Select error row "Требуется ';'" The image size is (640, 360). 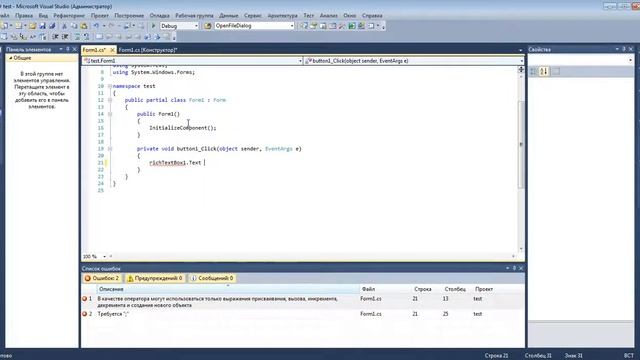coord(302,314)
